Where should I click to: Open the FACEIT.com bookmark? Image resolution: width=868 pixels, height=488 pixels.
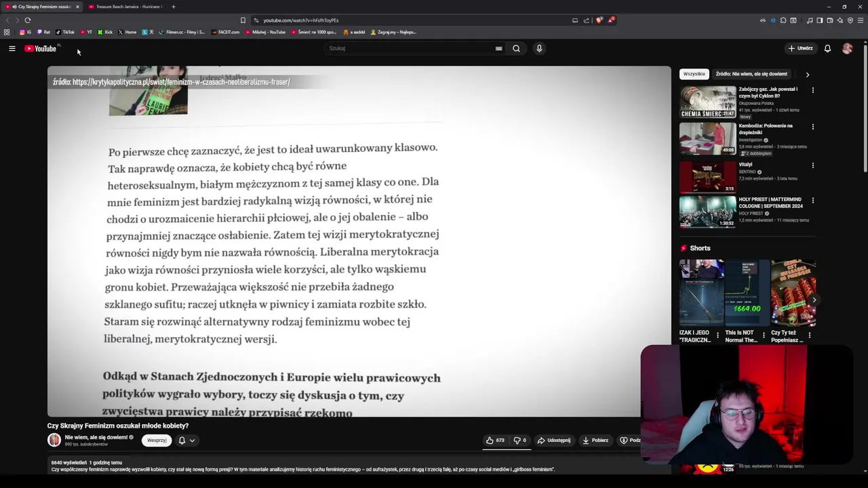[225, 32]
